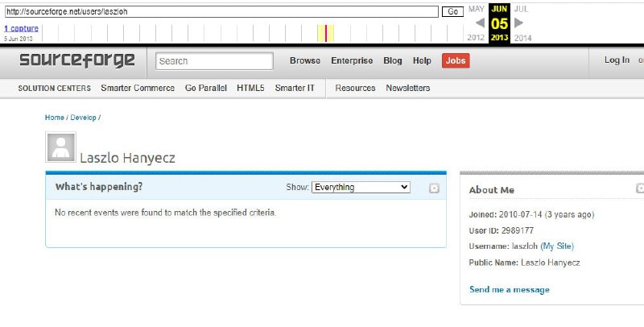Click the 5 Jun 2013 capture date text
644x327 pixels.
tap(19, 39)
